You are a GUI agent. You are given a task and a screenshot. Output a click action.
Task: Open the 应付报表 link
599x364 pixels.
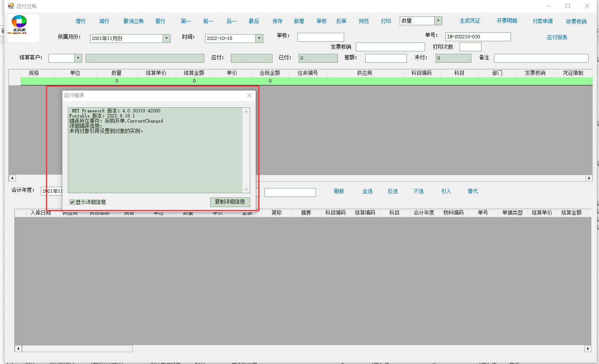point(557,37)
